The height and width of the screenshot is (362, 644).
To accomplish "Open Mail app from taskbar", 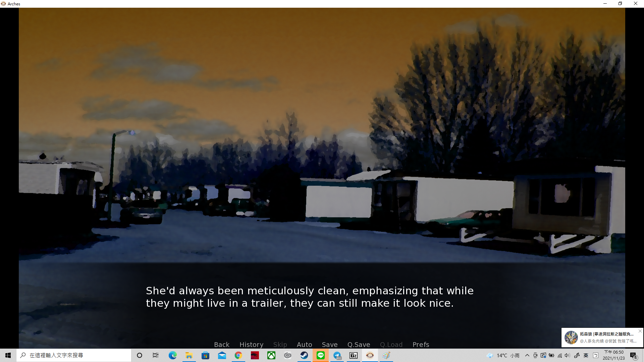I will tap(222, 355).
